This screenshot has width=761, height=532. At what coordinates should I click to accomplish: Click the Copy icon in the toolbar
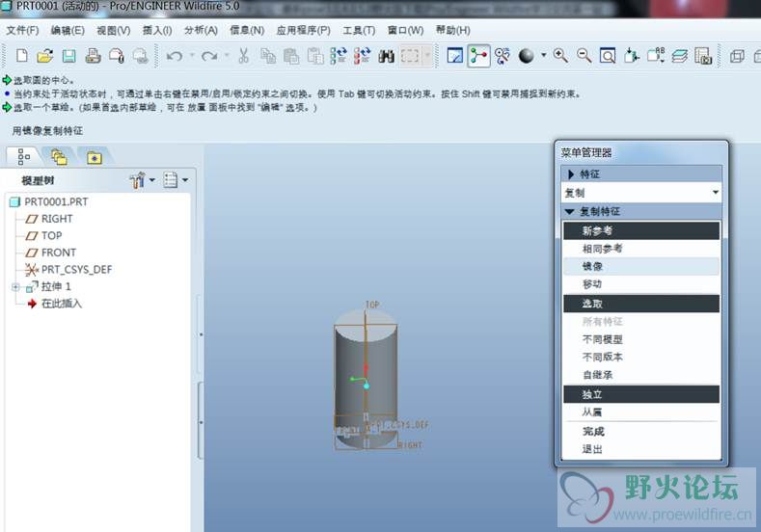tap(268, 56)
